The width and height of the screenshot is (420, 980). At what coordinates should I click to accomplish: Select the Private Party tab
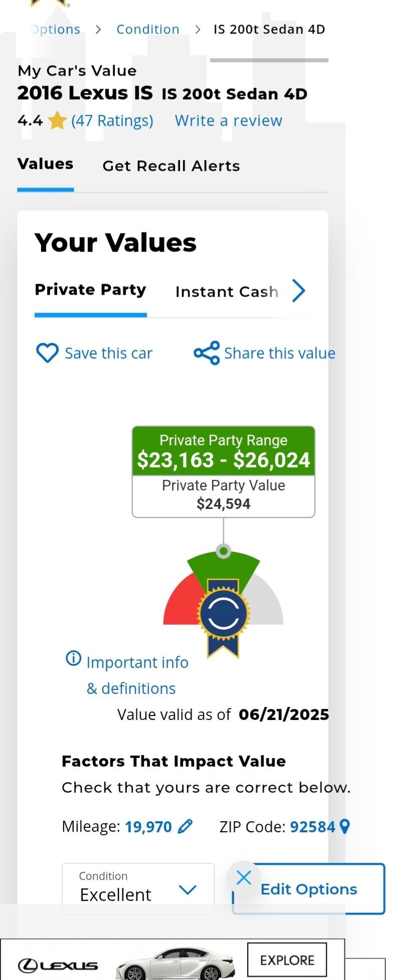pyautogui.click(x=90, y=290)
